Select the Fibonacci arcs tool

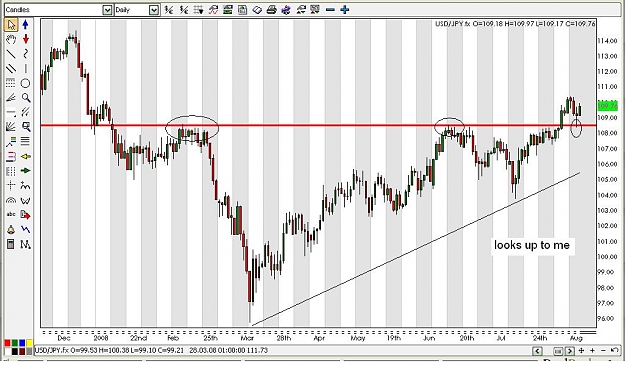pos(11,200)
